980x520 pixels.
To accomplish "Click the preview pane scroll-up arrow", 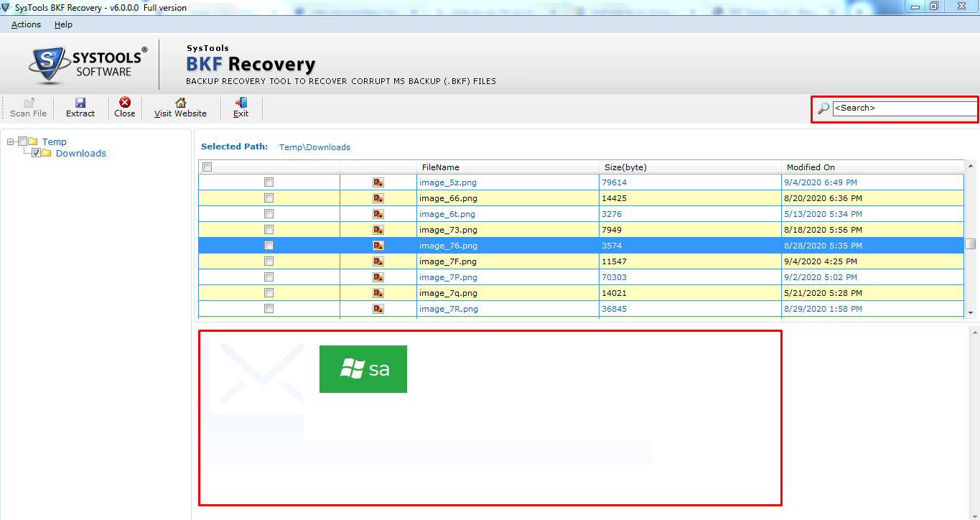I will click(x=974, y=333).
